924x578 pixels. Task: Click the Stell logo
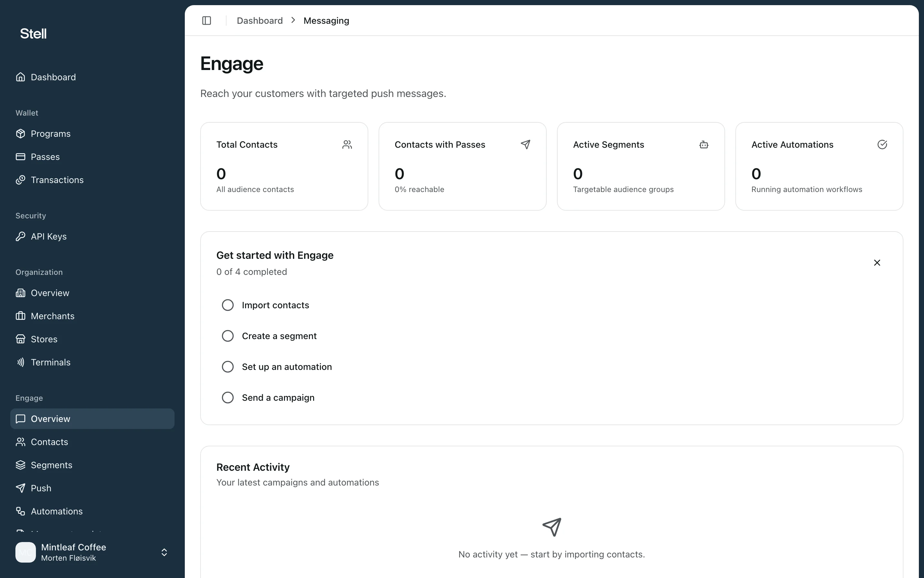click(x=33, y=34)
